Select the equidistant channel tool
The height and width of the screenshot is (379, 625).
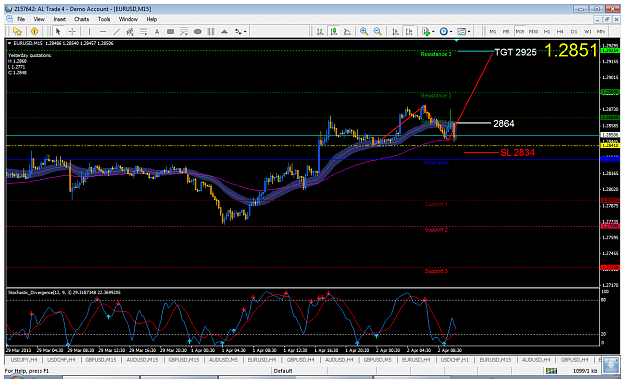(130, 31)
